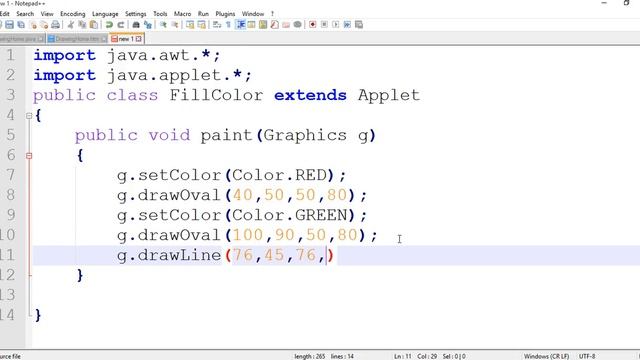Image resolution: width=640 pixels, height=360 pixels.
Task: Open the Search menu
Action: pyautogui.click(x=25, y=14)
